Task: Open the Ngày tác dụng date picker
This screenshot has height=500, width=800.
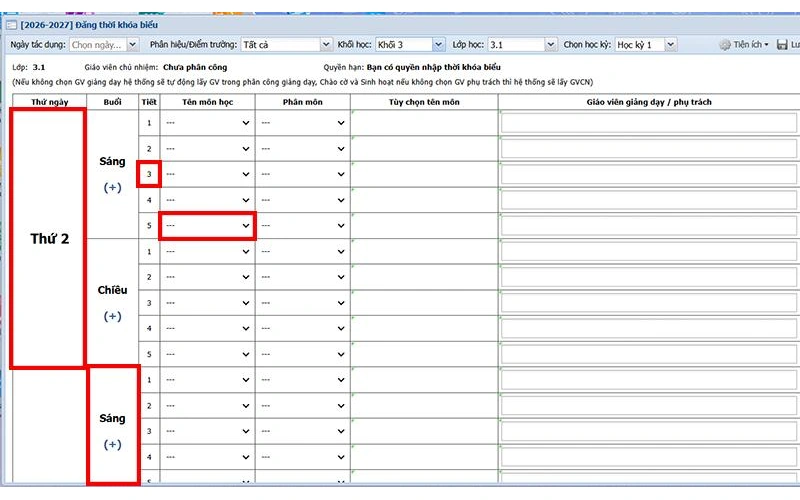Action: (132, 45)
